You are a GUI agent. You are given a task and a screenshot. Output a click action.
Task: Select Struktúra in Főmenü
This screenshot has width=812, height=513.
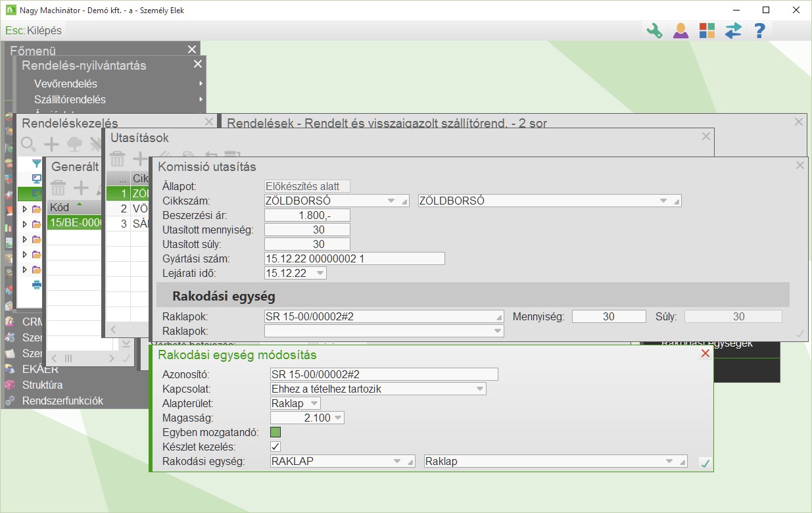[x=42, y=385]
